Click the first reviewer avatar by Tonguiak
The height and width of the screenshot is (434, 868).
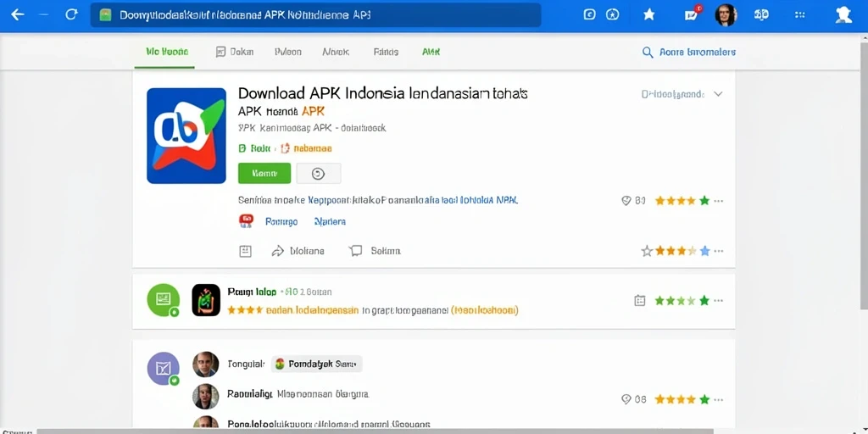coord(205,364)
